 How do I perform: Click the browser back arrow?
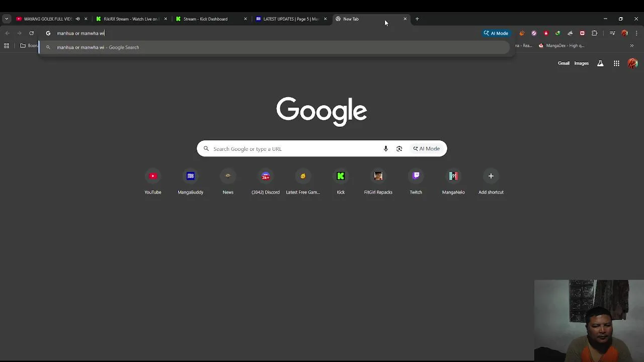click(7, 33)
